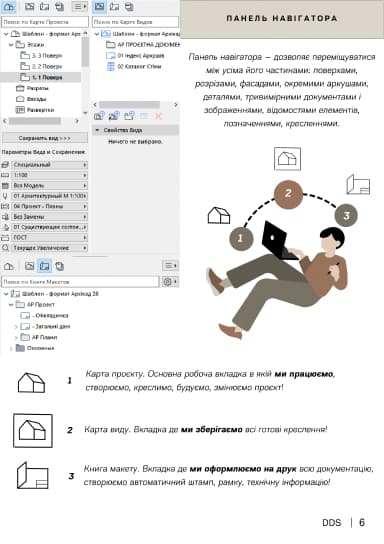Click the Save Current View icon
Screen dimensions: 384x544
coord(99,116)
